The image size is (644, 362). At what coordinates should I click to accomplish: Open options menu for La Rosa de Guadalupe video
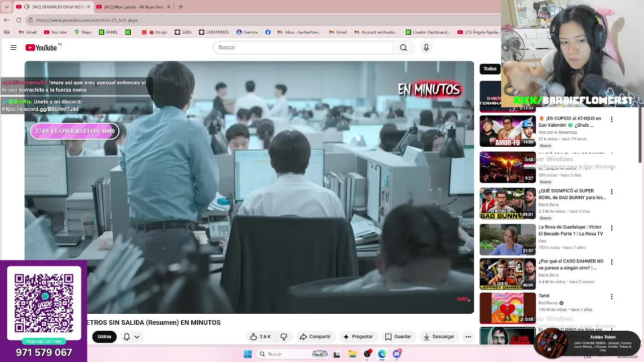coord(612,228)
